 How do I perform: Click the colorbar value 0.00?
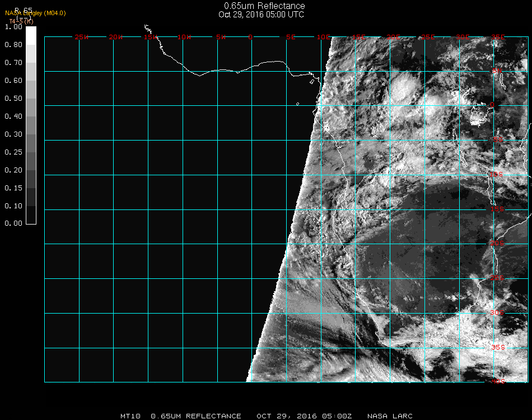click(x=13, y=223)
